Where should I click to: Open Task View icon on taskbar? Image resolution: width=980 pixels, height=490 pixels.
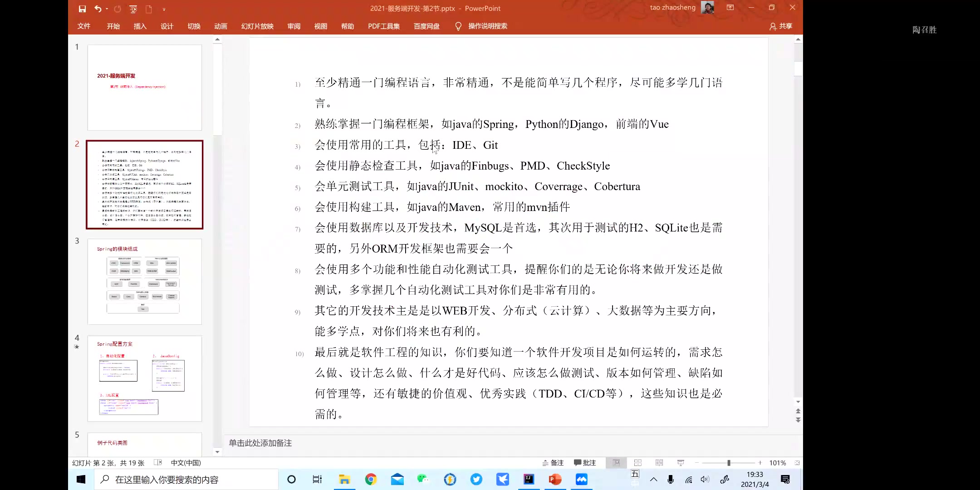[x=317, y=479]
